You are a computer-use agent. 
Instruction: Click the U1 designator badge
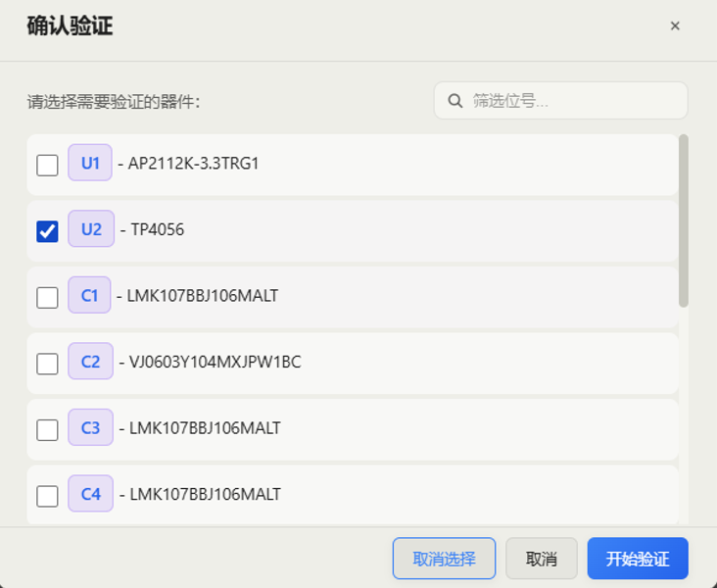[x=90, y=163]
